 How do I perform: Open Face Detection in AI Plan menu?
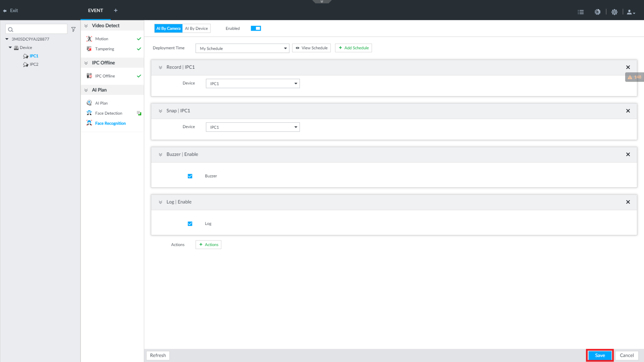click(x=109, y=113)
